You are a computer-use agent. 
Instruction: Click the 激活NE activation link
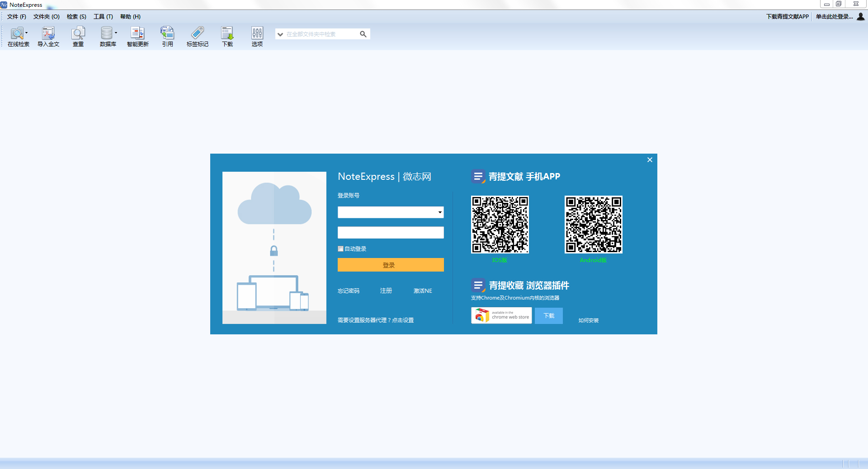coord(423,291)
